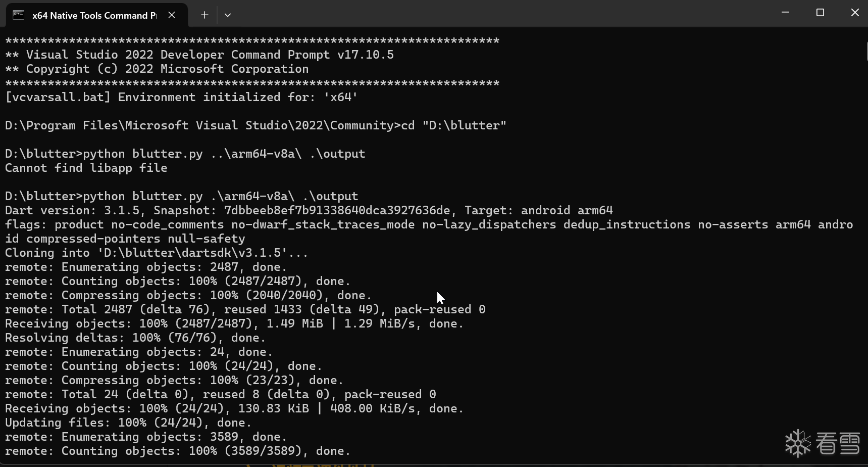Viewport: 868px width, 467px height.
Task: Click the 'Cloning into' dartsdk path line
Action: (156, 253)
